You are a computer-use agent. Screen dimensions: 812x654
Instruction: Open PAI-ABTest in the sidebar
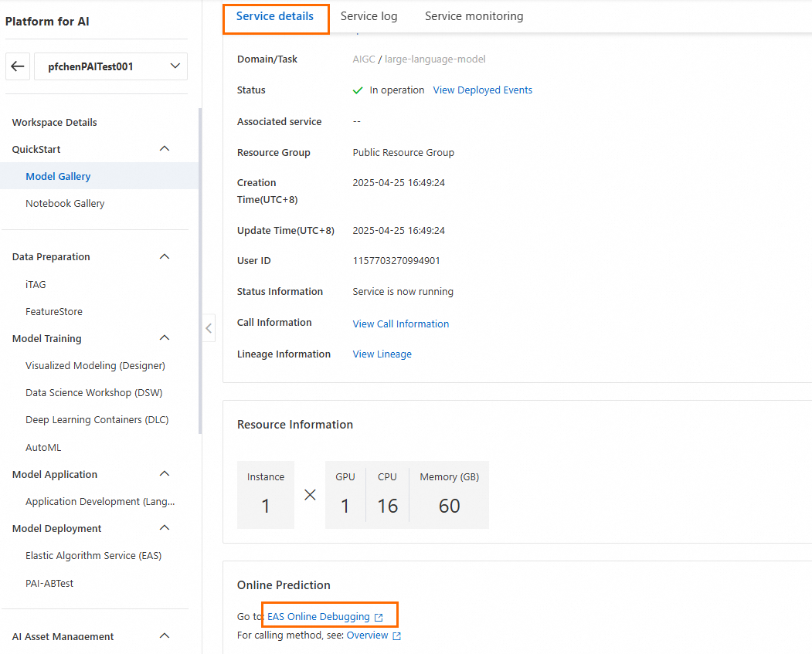(x=49, y=583)
